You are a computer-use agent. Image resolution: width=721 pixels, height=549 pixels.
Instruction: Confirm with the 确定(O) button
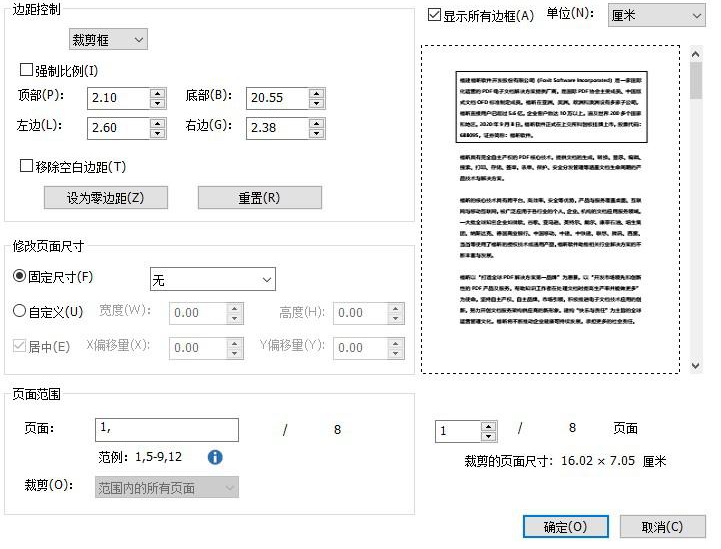[566, 526]
